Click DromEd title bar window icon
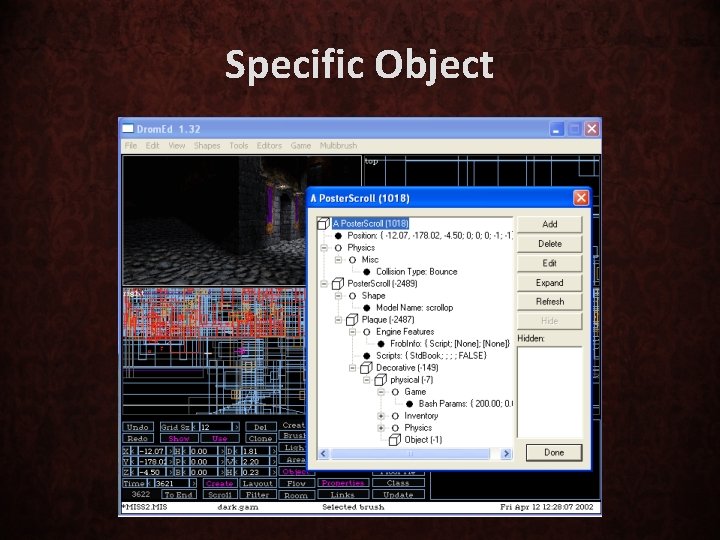Image resolution: width=720 pixels, height=540 pixels. point(128,129)
